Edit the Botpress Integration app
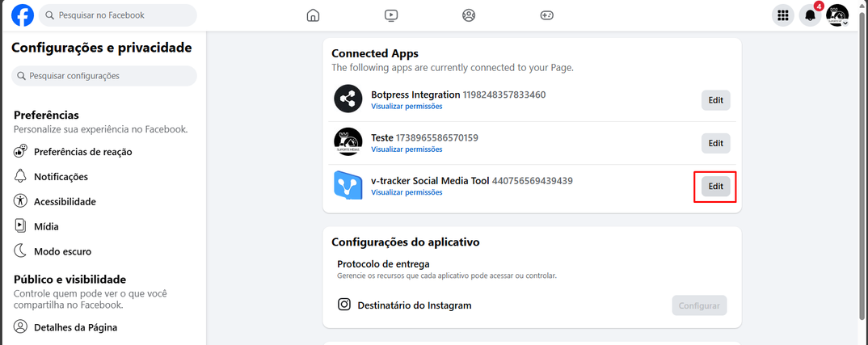868x345 pixels. [715, 100]
